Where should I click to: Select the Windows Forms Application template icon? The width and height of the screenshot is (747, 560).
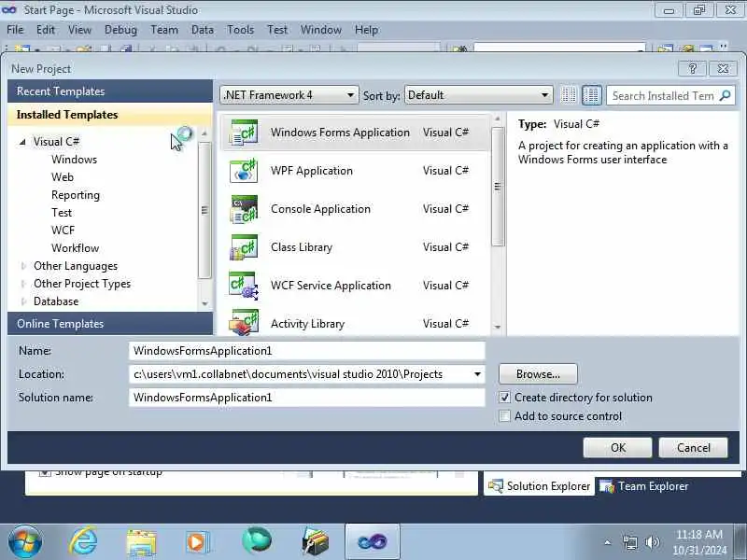(x=244, y=133)
